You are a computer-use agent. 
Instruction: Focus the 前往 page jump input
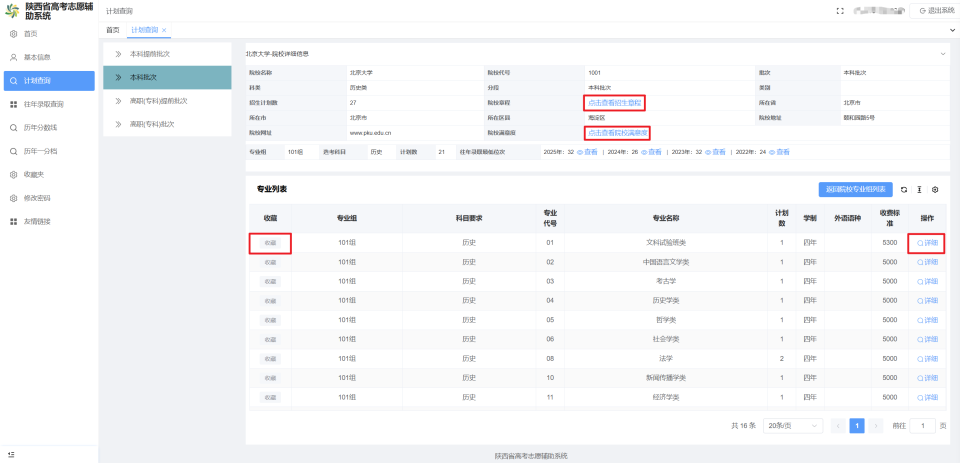(x=922, y=426)
